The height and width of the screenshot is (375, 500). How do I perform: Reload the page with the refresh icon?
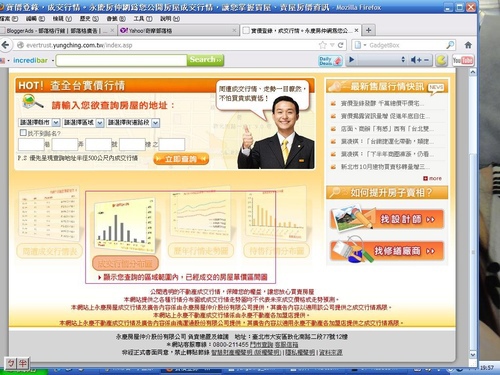pos(340,45)
